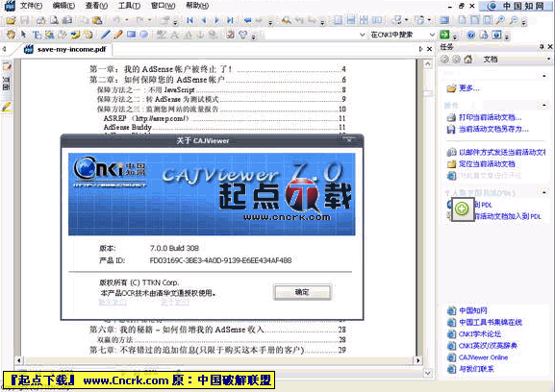Select the text selection tool
Viewport: 555px width, 392px height.
click(37, 35)
